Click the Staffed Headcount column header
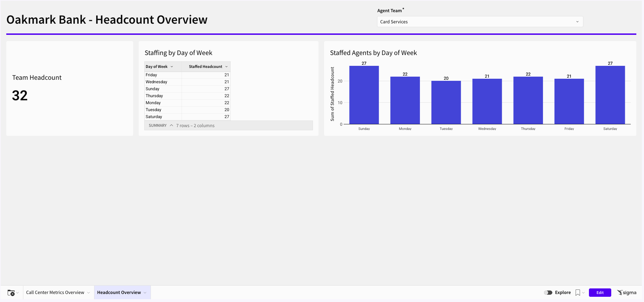This screenshot has width=644, height=302. pos(206,67)
